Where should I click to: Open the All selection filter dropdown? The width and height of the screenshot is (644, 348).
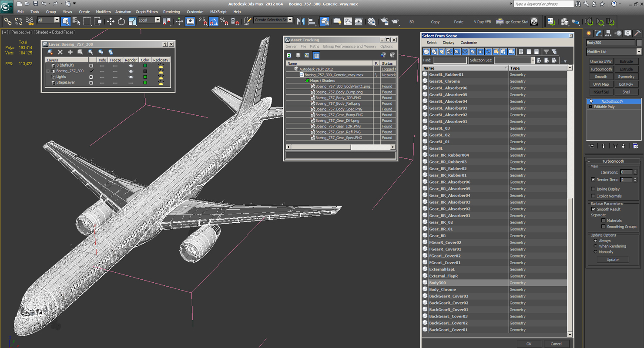(x=48, y=20)
